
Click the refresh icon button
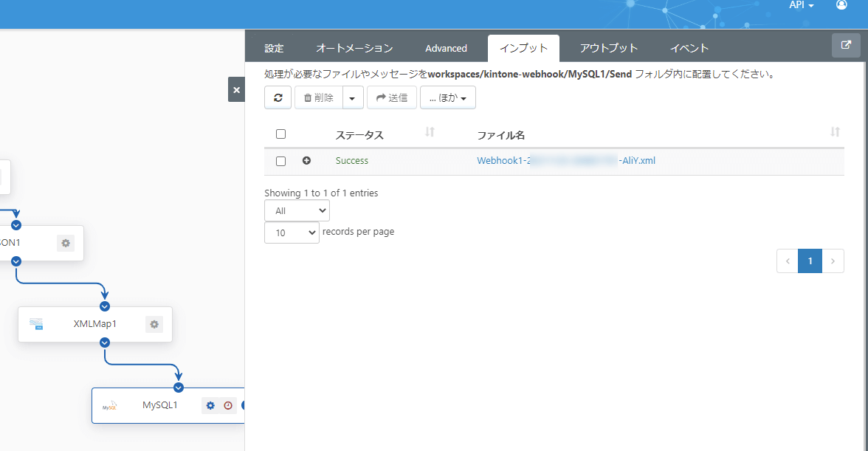[278, 97]
